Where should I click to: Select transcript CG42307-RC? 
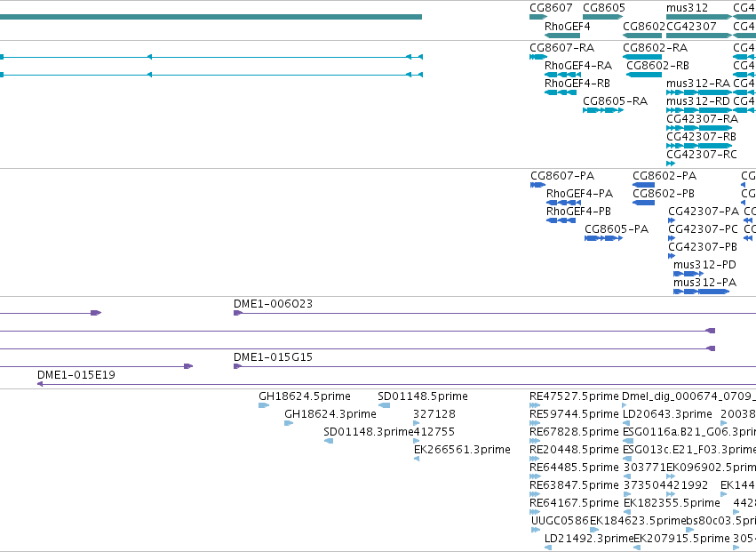[702, 155]
